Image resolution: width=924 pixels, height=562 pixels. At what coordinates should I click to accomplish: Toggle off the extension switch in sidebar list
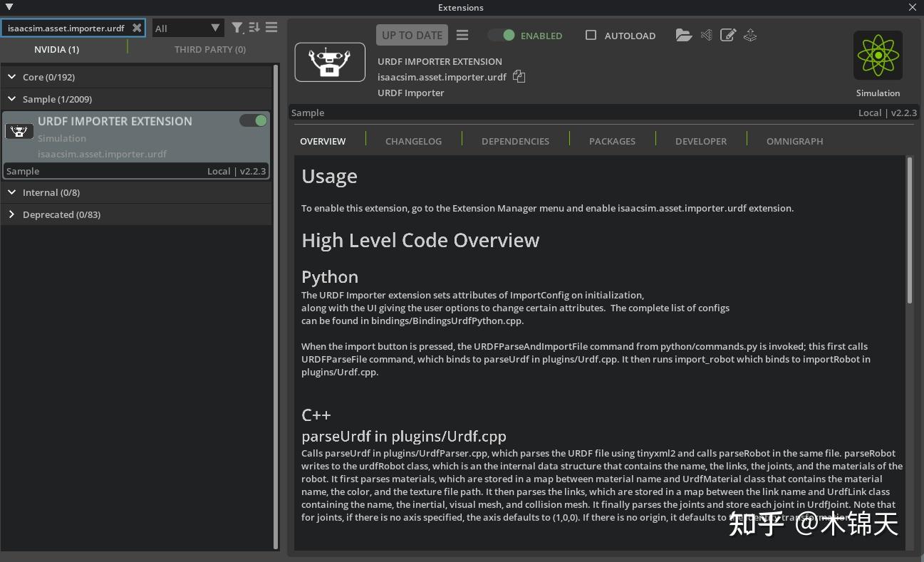click(x=253, y=120)
